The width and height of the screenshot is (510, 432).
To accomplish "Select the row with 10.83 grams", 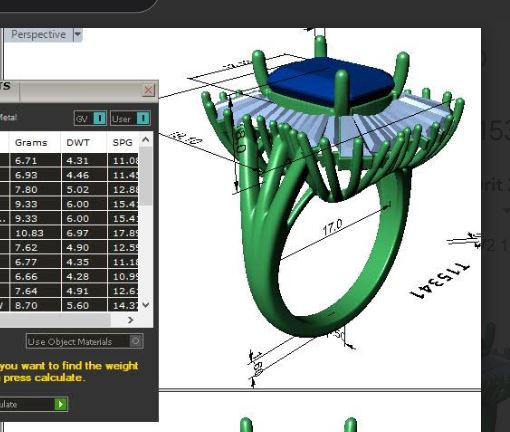I will [x=69, y=233].
